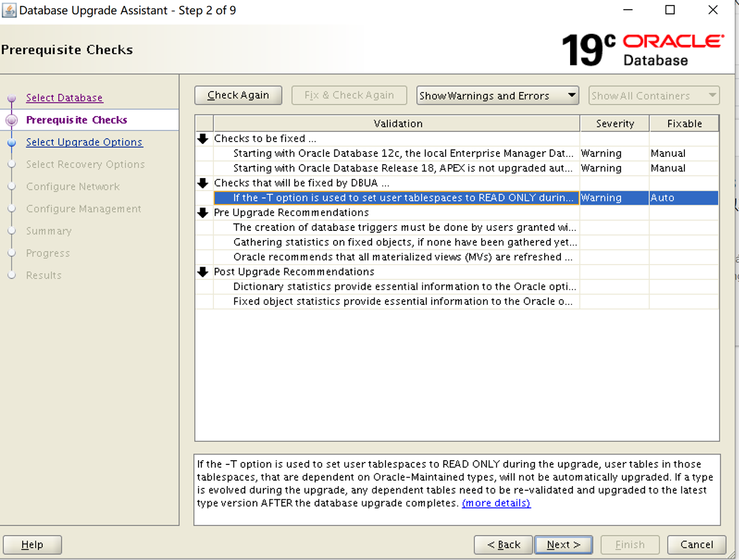Minimize the Database Upgrade Assistant window
The height and width of the screenshot is (560, 739).
[x=628, y=10]
